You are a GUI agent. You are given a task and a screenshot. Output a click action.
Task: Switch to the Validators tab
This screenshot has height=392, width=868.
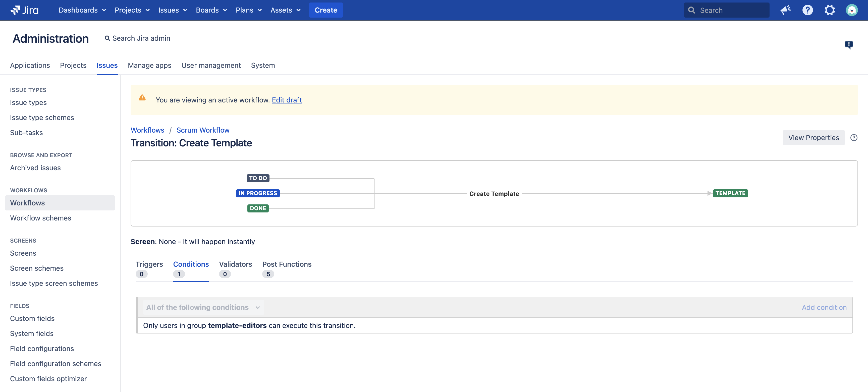(x=235, y=264)
